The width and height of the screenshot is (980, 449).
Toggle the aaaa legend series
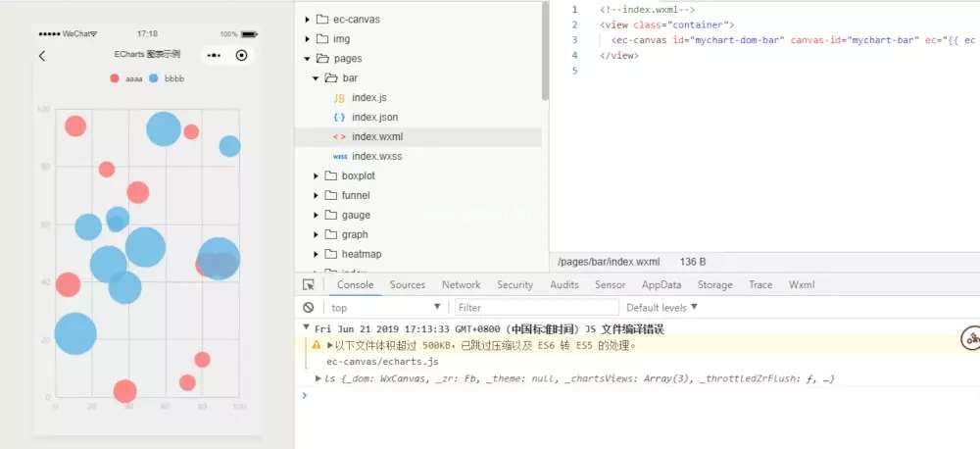(x=125, y=78)
